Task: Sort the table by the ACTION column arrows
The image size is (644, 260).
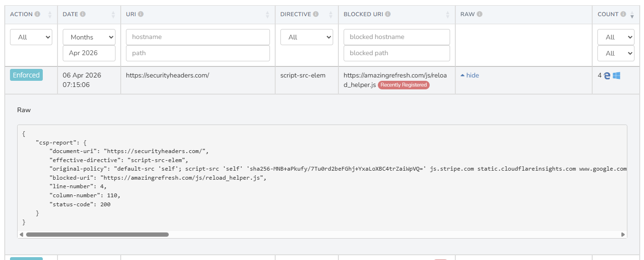Action: (50, 15)
